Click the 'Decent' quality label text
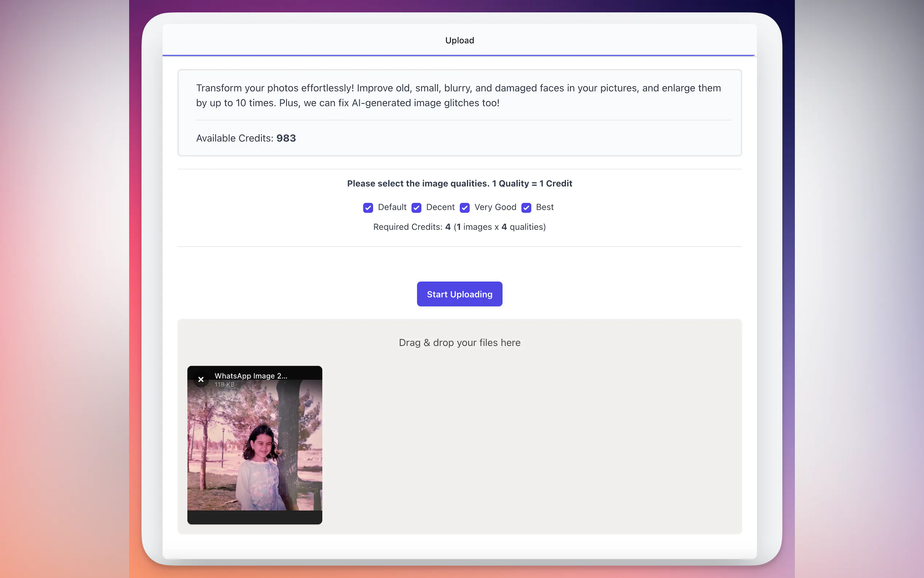924x578 pixels. [440, 207]
